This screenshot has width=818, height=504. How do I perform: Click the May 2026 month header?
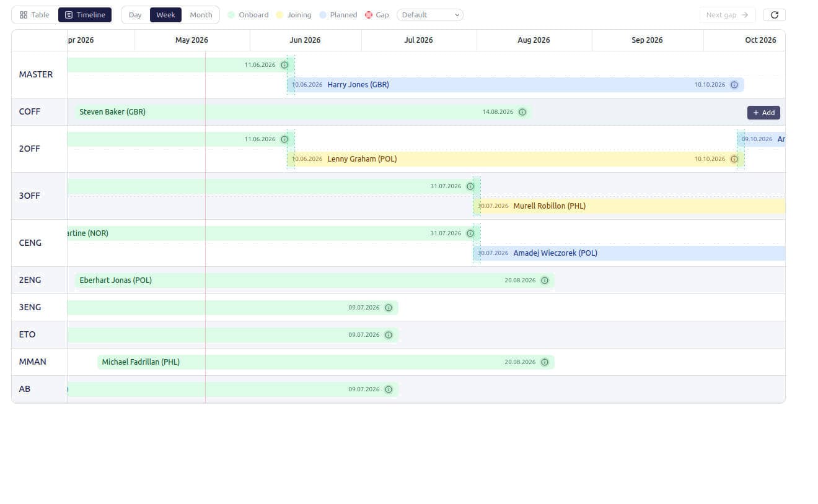pyautogui.click(x=192, y=40)
